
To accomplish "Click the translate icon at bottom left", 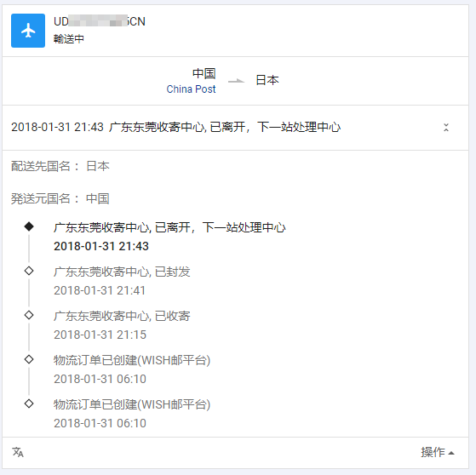I will (x=18, y=452).
